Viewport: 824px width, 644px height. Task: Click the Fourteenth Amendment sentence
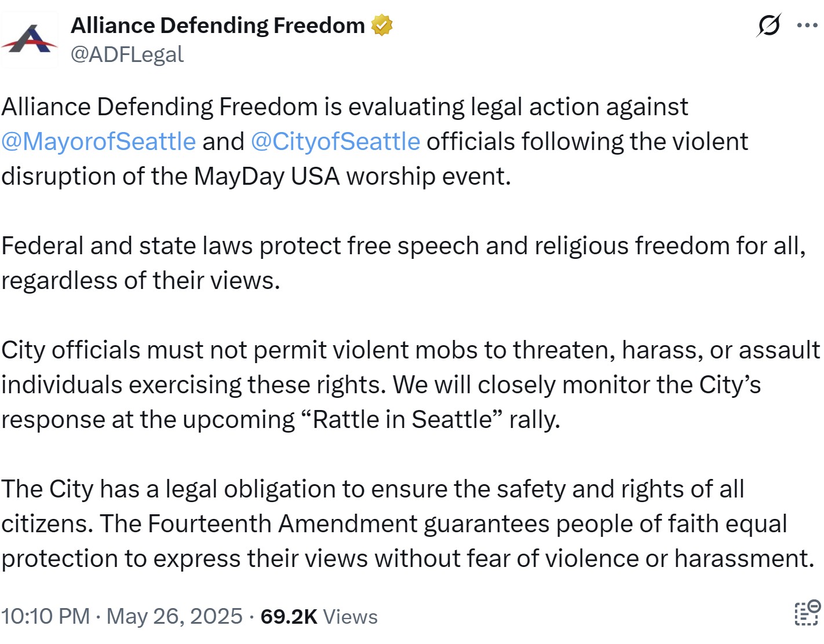pyautogui.click(x=408, y=541)
